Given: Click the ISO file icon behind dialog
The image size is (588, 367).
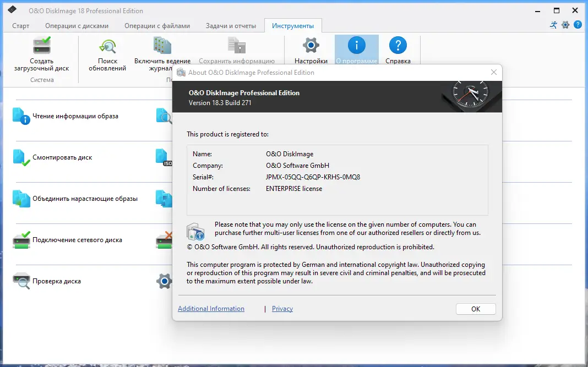Looking at the screenshot, I should point(164,157).
